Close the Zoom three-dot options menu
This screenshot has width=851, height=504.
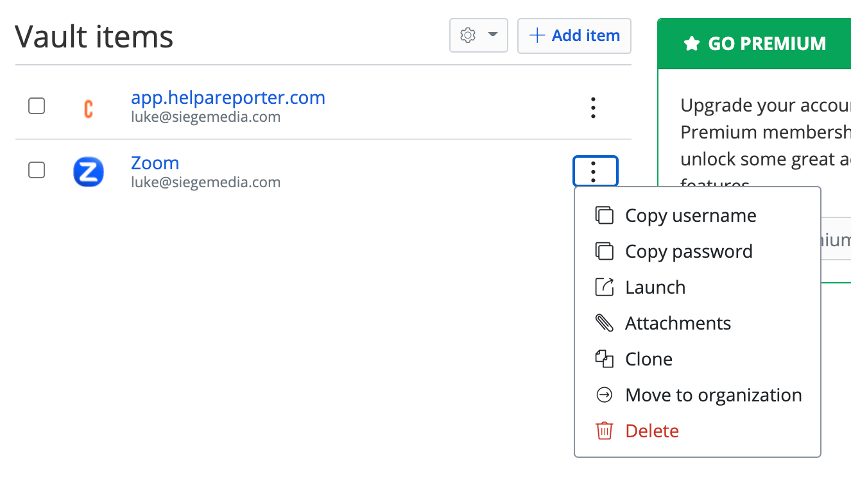click(x=596, y=171)
